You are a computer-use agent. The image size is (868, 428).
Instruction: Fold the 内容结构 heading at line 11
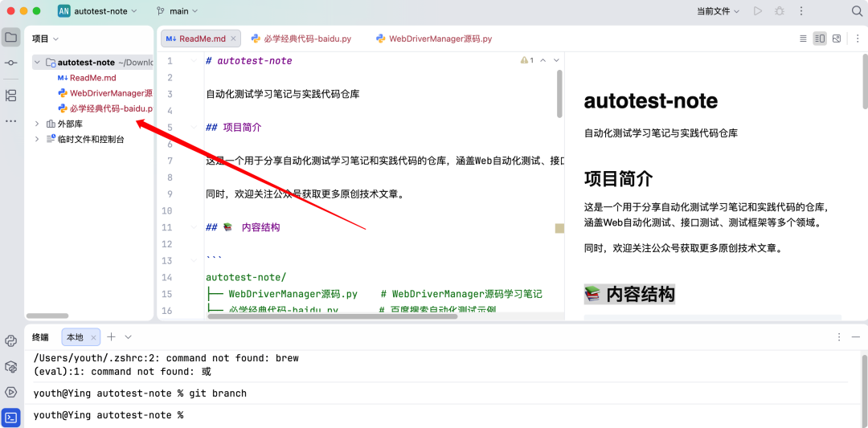pyautogui.click(x=194, y=227)
